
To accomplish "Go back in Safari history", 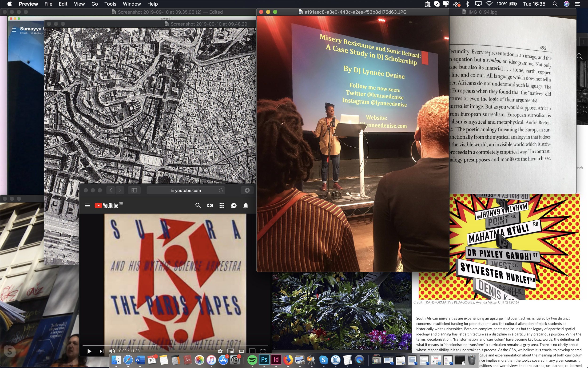I will click(111, 190).
